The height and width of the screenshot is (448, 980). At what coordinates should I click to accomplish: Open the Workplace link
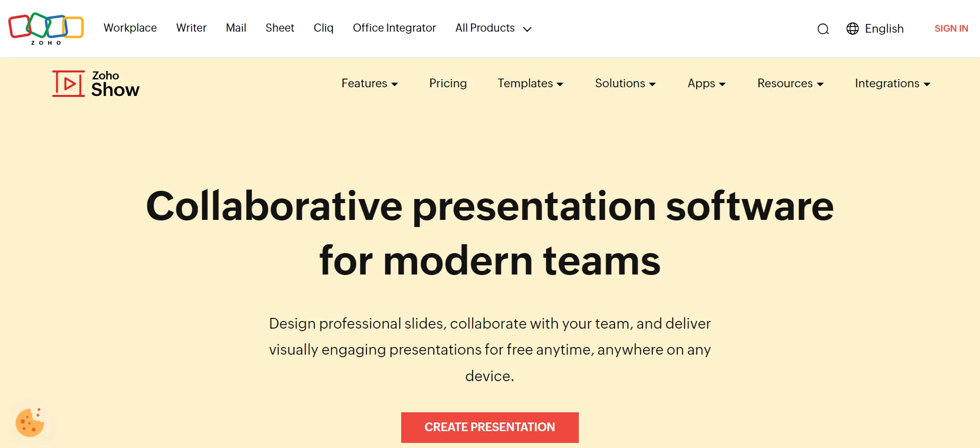click(x=130, y=28)
